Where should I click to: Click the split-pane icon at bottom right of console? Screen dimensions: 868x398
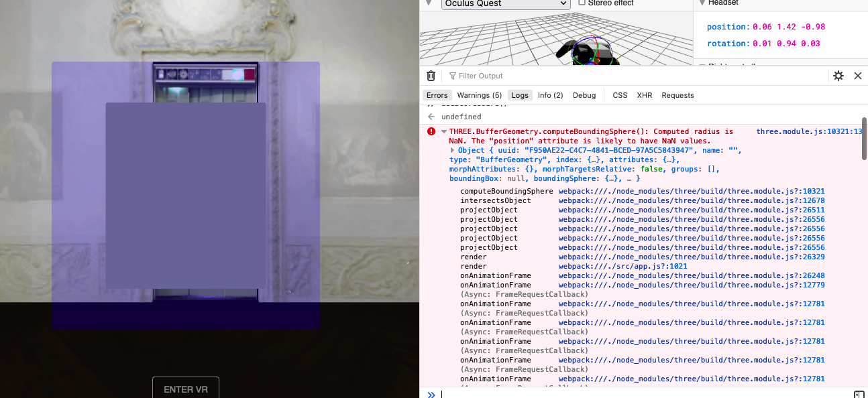tap(859, 394)
